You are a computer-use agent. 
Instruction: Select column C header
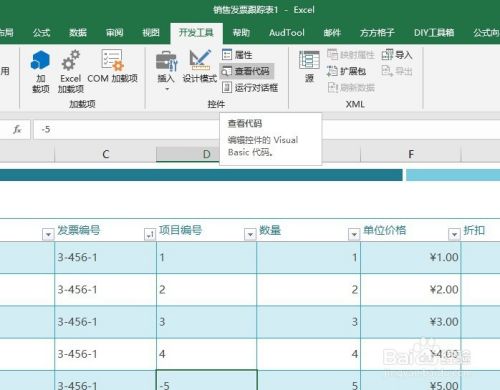click(x=105, y=154)
